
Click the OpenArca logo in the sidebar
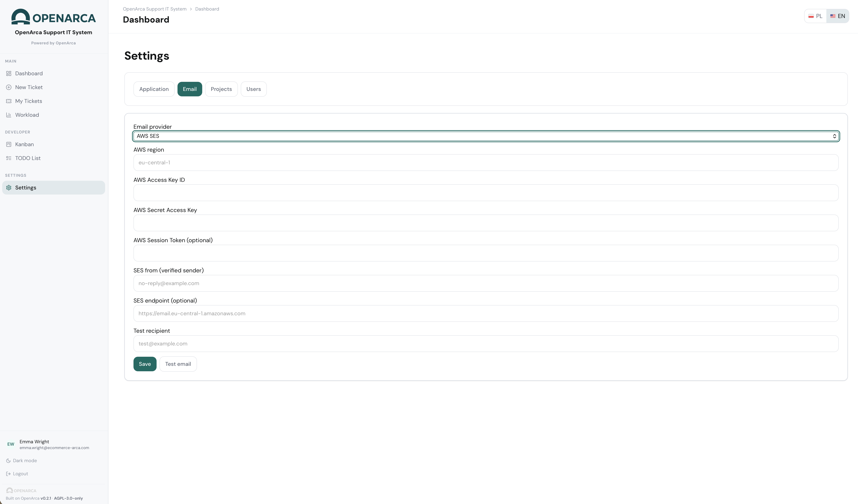(53, 16)
